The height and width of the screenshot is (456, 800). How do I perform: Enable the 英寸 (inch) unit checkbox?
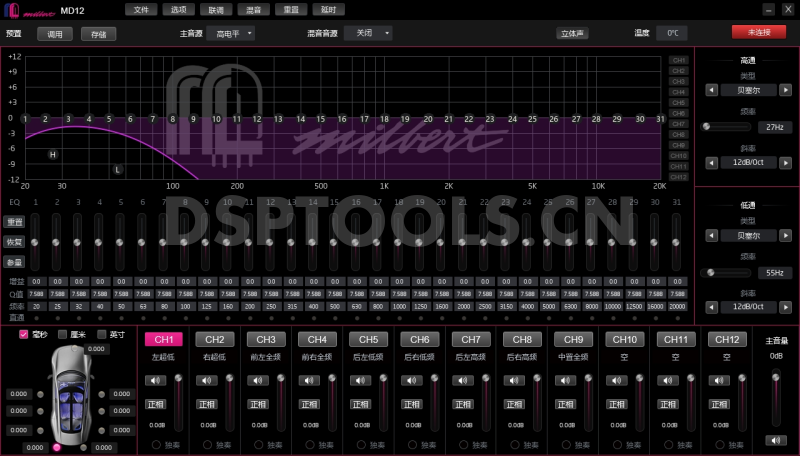(x=101, y=334)
